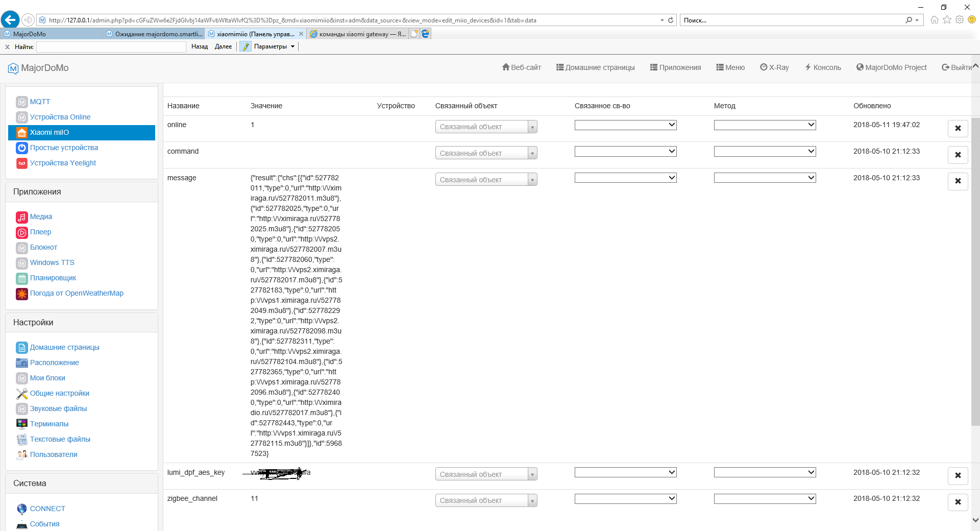Viewport: 980px width, 531px height.
Task: Open method dropdown for lumi_dpf_aes_key row
Action: [x=765, y=473]
